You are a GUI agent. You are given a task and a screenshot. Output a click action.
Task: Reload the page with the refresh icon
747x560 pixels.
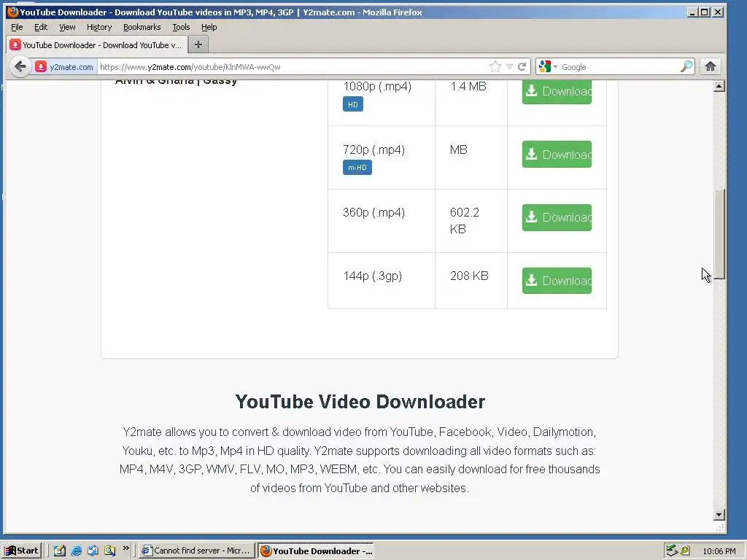pos(522,66)
